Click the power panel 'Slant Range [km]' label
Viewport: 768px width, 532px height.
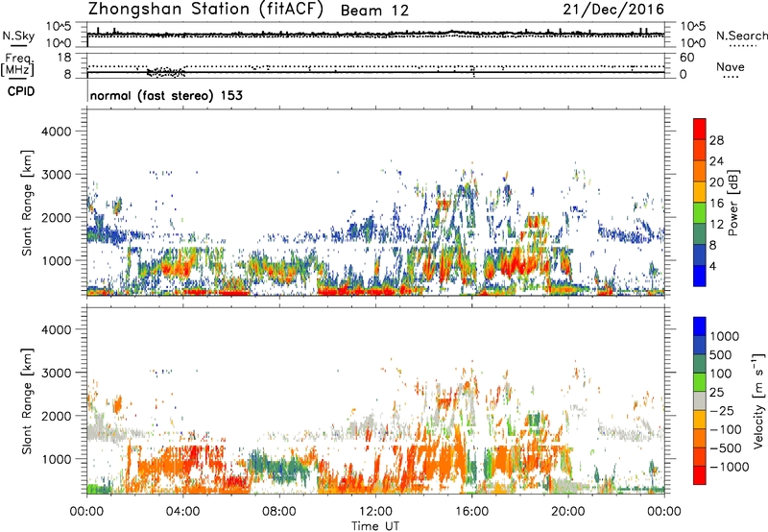pyautogui.click(x=27, y=203)
